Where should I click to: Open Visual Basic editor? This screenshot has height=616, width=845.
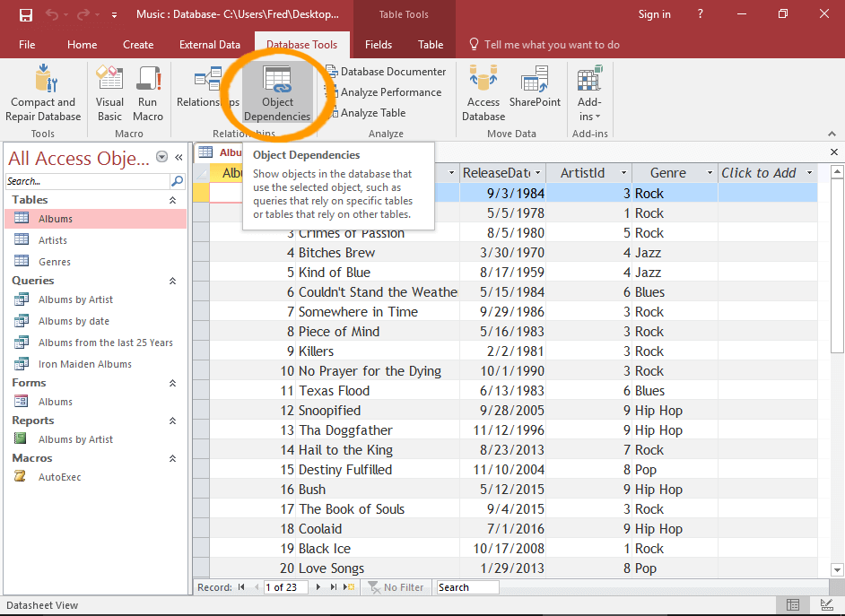(x=109, y=92)
